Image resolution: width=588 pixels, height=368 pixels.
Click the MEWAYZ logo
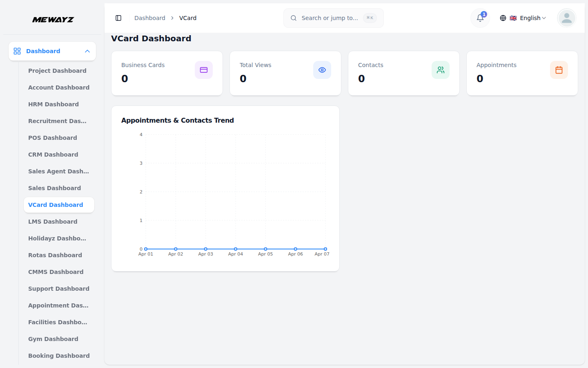point(53,20)
